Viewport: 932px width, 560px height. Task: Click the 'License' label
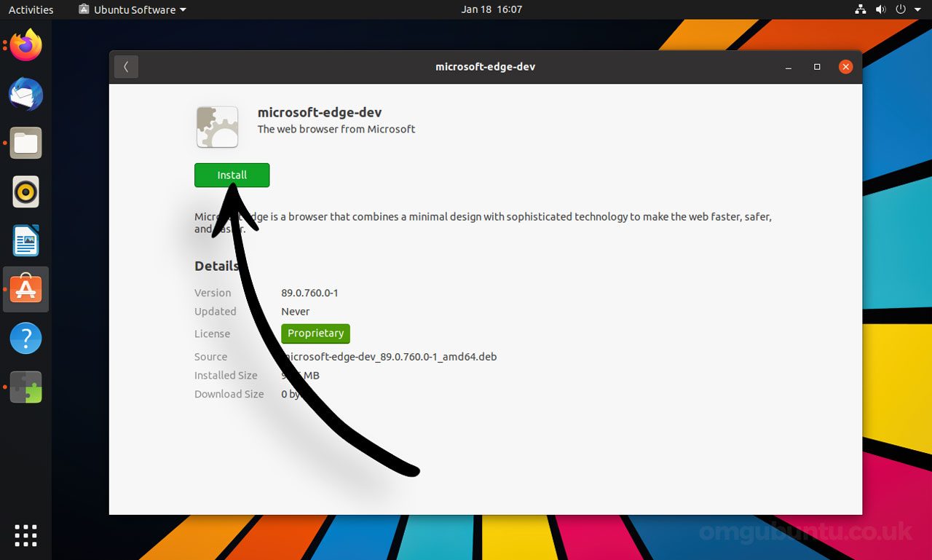[212, 334]
